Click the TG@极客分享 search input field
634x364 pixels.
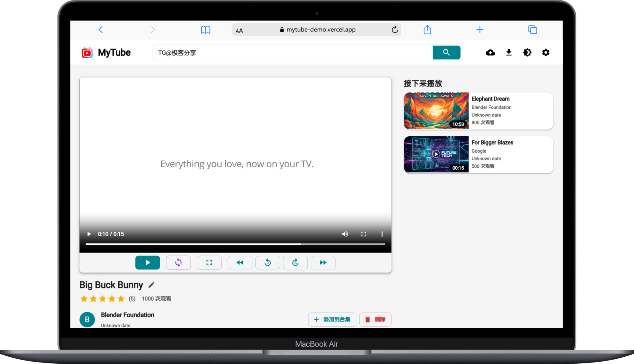(x=292, y=52)
